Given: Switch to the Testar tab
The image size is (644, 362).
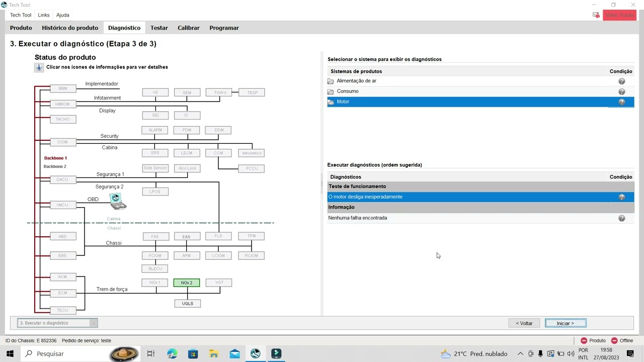Looking at the screenshot, I should 159,28.
